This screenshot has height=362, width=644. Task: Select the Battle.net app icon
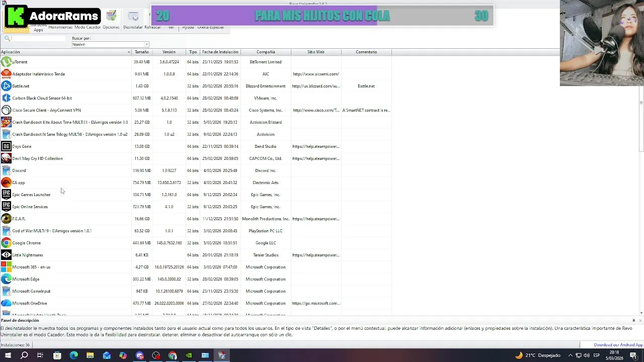6,86
